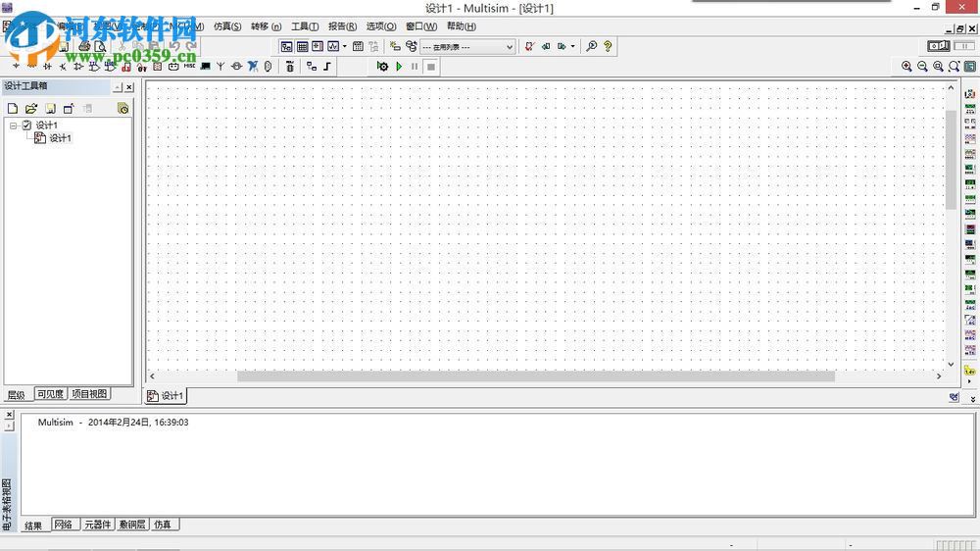Screen dimensions: 980x551
Task: Toggle the simulation pause switch
Action: click(x=964, y=46)
